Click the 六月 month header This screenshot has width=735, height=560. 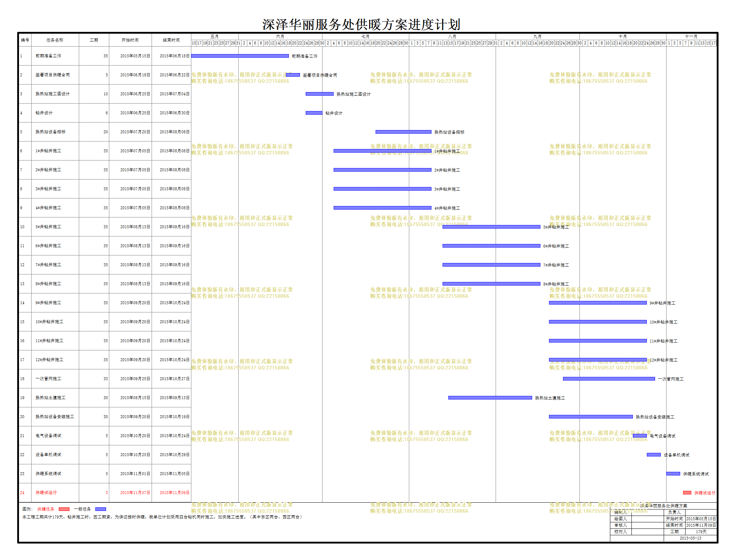pyautogui.click(x=280, y=37)
